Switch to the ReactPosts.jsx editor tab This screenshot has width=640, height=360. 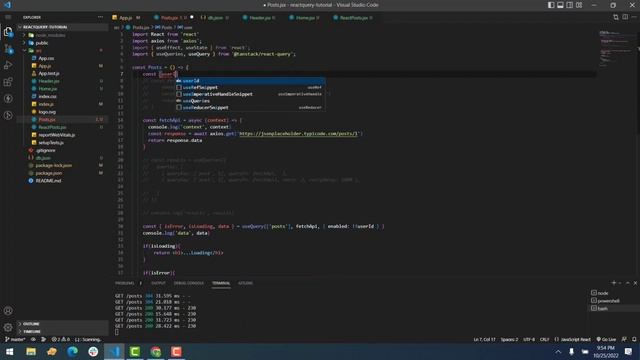tap(353, 18)
